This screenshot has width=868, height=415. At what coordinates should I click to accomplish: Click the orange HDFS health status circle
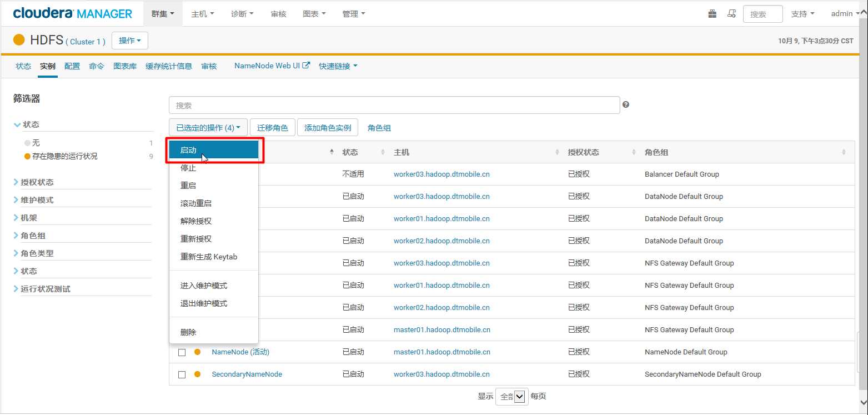click(x=19, y=40)
